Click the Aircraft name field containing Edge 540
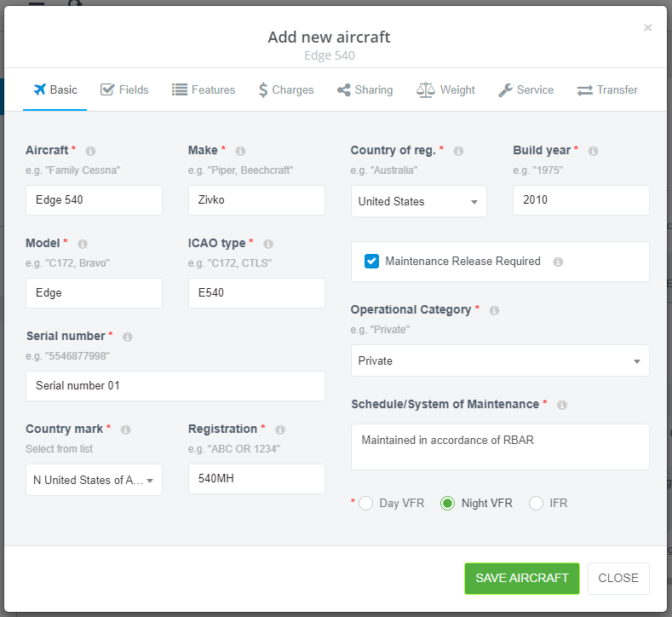 point(94,200)
